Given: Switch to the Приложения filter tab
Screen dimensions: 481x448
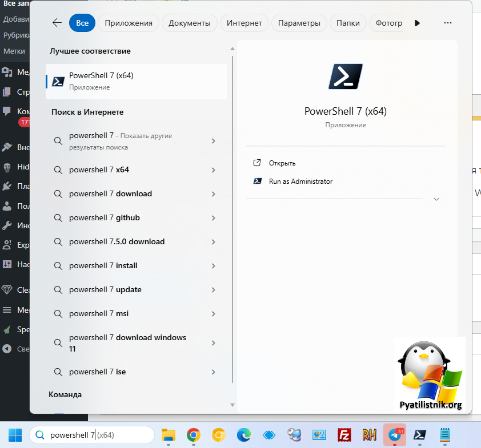Looking at the screenshot, I should (129, 23).
